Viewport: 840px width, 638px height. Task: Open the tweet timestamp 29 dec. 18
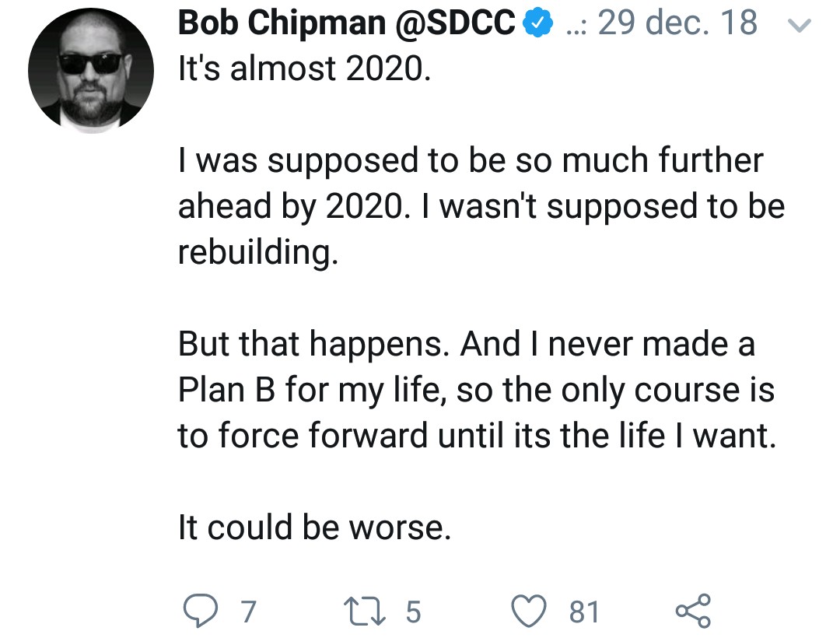click(677, 23)
